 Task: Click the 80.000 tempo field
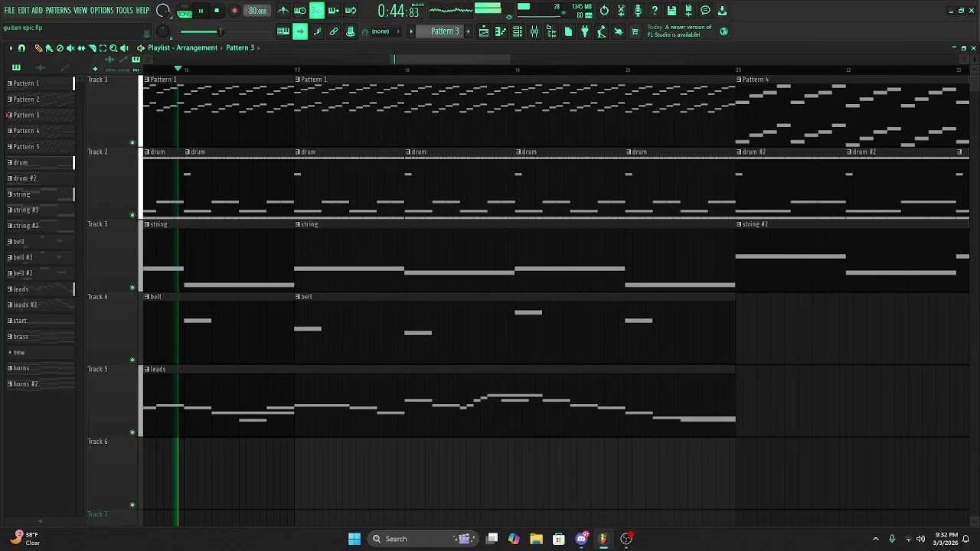pos(257,11)
